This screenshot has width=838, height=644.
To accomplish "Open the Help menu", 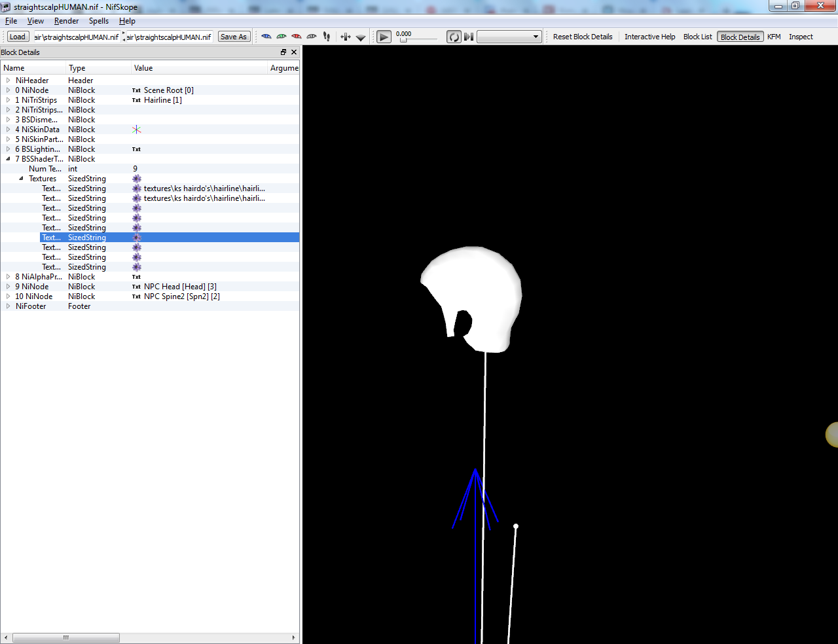I will (127, 21).
